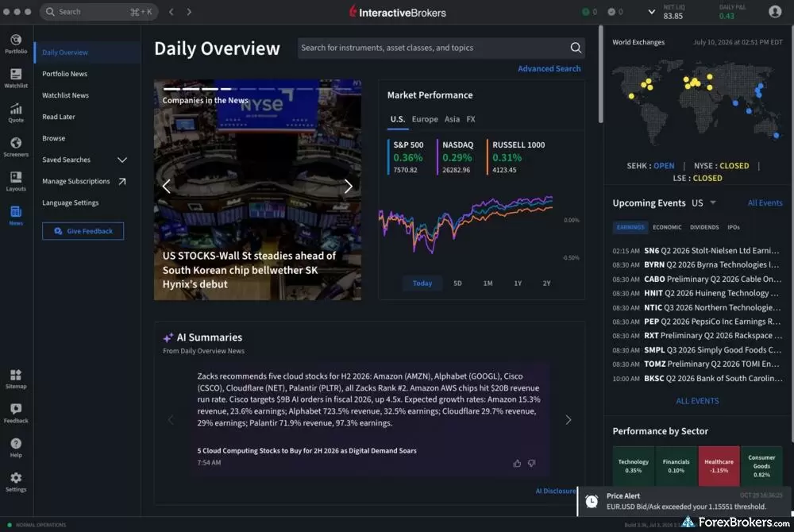The height and width of the screenshot is (532, 794).
Task: Select Economic events tab
Action: click(667, 227)
